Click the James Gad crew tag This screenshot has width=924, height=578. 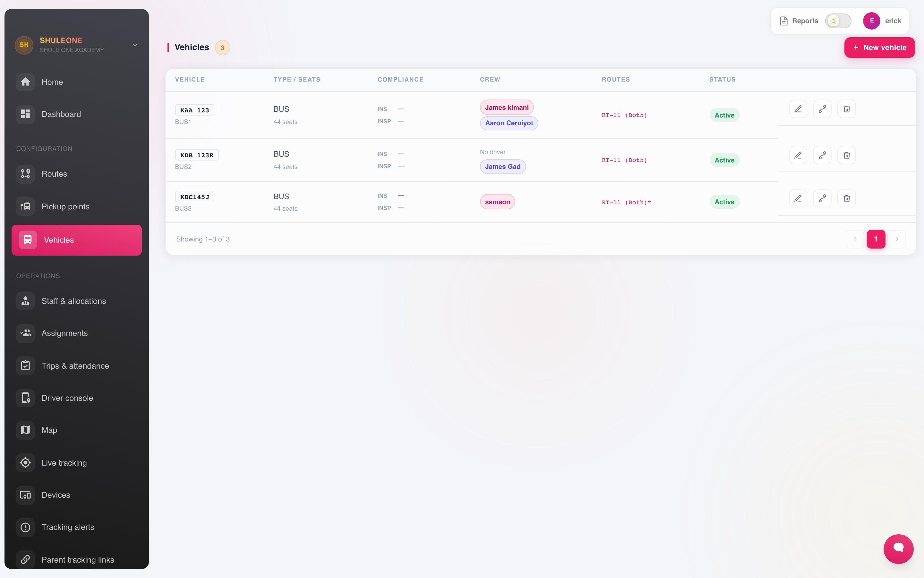pyautogui.click(x=503, y=167)
